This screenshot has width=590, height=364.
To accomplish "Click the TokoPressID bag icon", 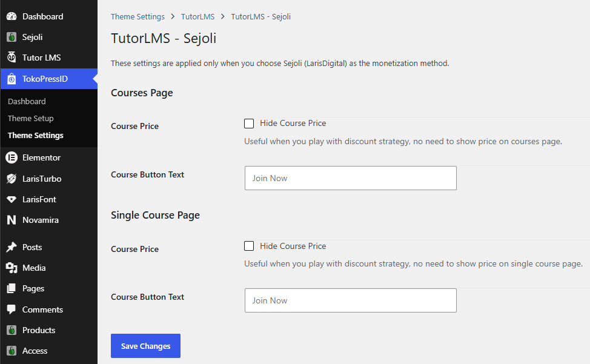I will click(x=12, y=79).
